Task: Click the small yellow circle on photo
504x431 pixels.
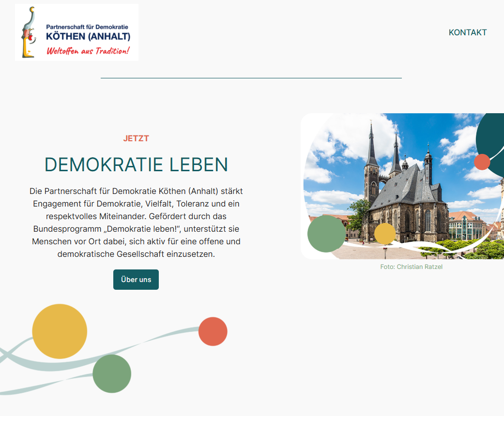Action: pyautogui.click(x=385, y=234)
